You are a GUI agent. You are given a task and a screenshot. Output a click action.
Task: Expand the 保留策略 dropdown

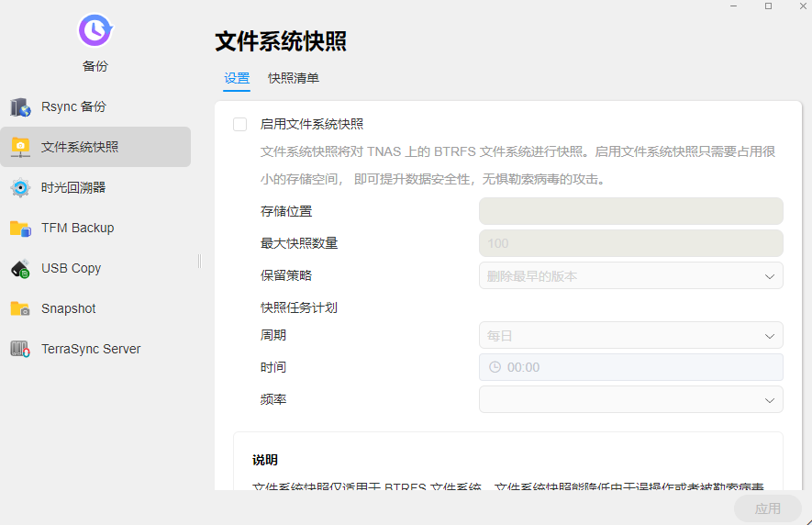630,275
